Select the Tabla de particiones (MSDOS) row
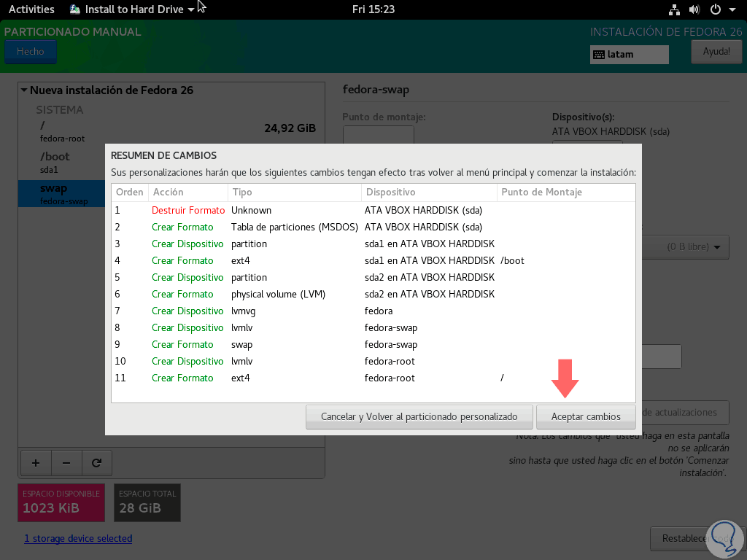 click(373, 227)
